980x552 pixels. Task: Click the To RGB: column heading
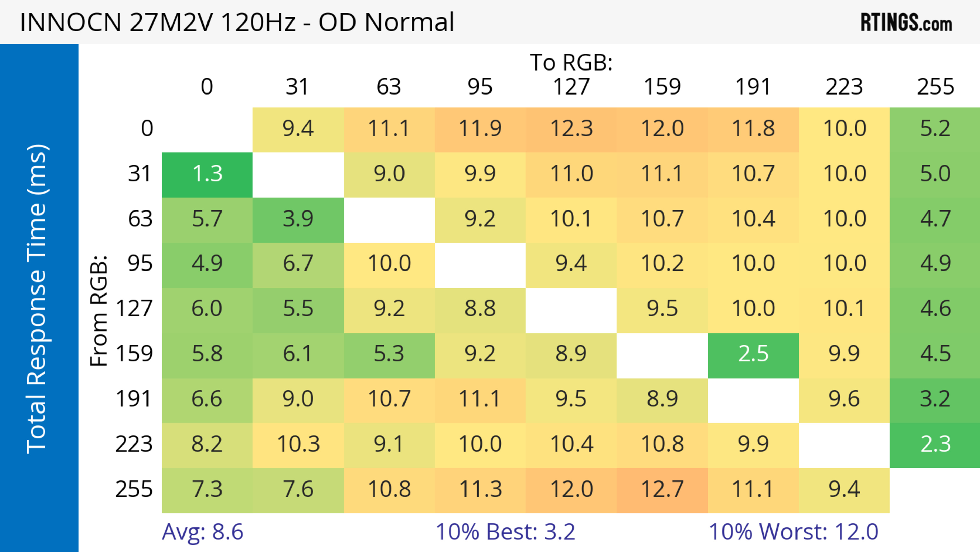click(x=571, y=62)
